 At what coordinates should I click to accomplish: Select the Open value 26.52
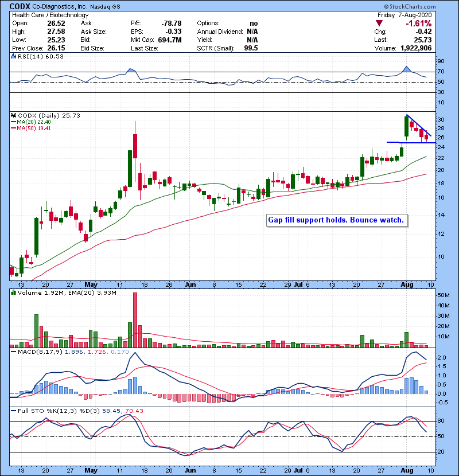pyautogui.click(x=56, y=24)
